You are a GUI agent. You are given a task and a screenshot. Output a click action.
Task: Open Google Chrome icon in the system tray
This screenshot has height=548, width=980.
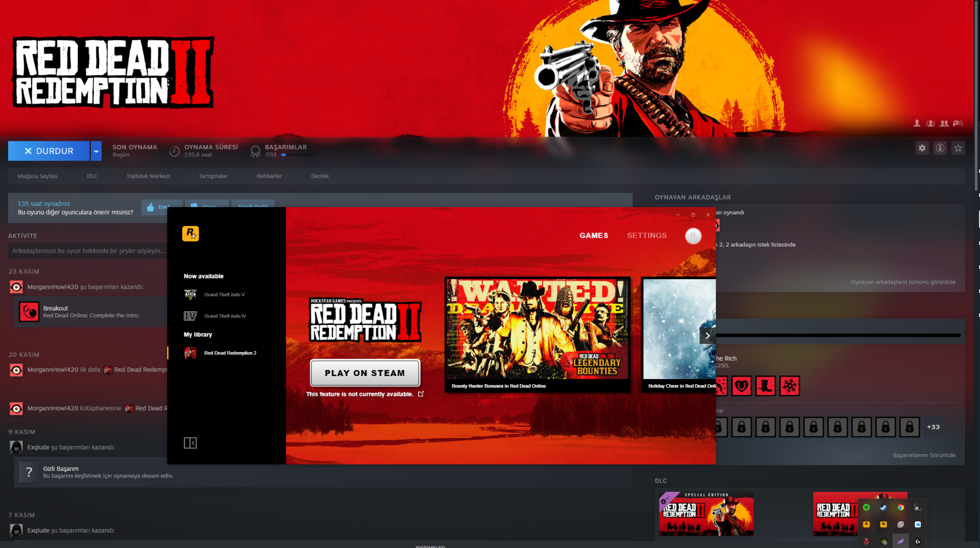pyautogui.click(x=901, y=508)
